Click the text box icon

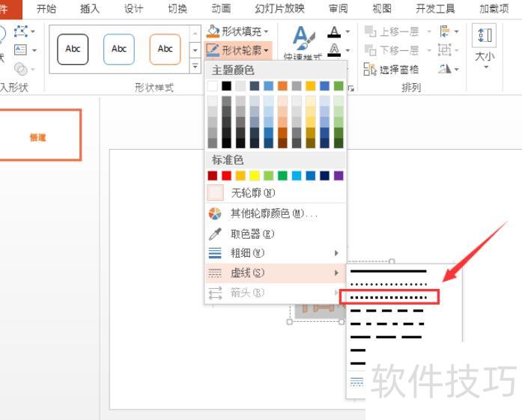tap(21, 50)
